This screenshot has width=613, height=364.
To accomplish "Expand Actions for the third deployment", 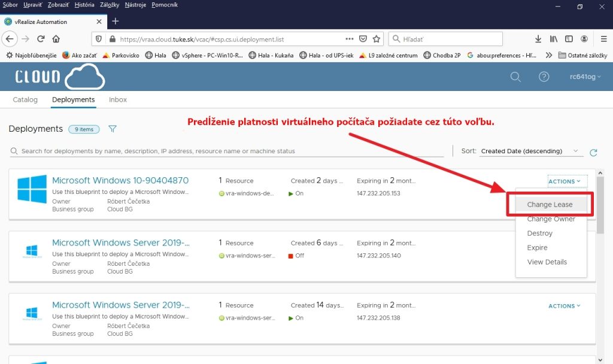I will [x=565, y=306].
